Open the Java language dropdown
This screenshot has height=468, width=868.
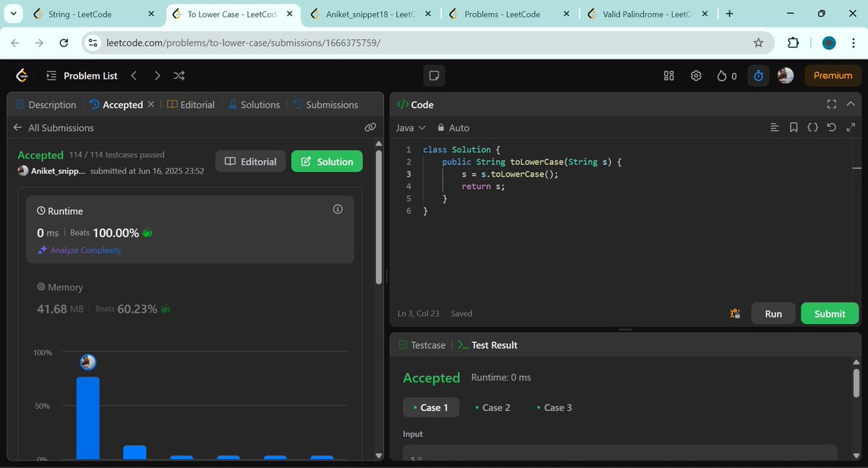pos(411,127)
